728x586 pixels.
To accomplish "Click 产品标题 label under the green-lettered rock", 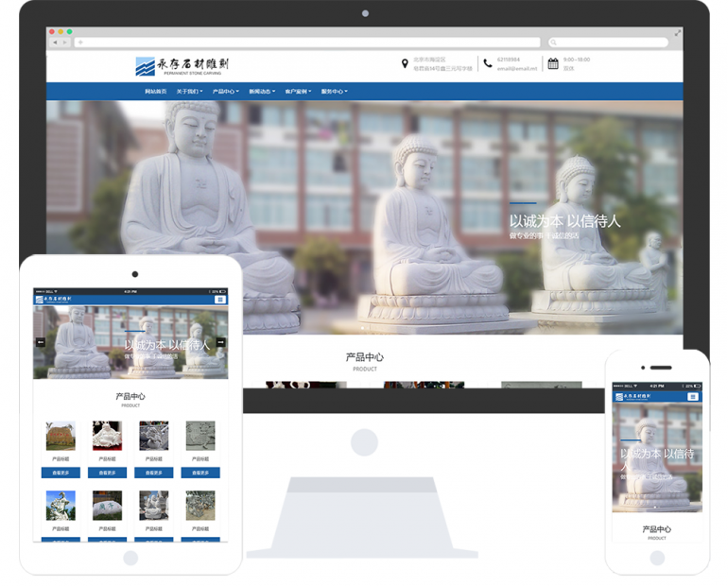I will pyautogui.click(x=107, y=529).
